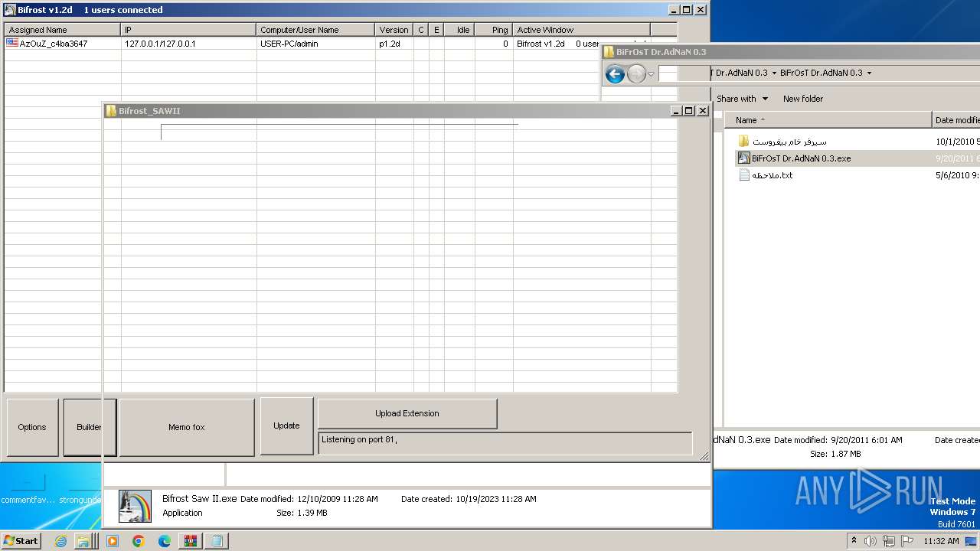This screenshot has width=980, height=551.
Task: Click the Action Center flag icon
Action: point(907,541)
